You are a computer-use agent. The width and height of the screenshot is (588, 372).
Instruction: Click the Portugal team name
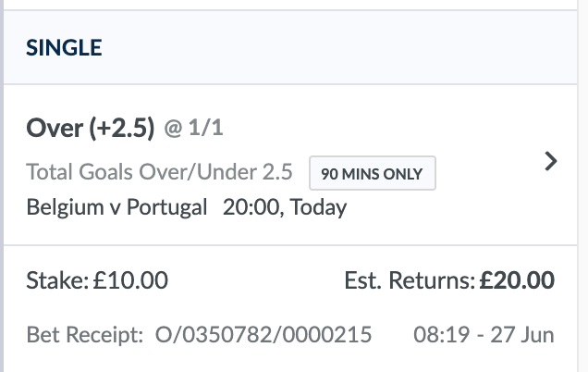(x=167, y=206)
